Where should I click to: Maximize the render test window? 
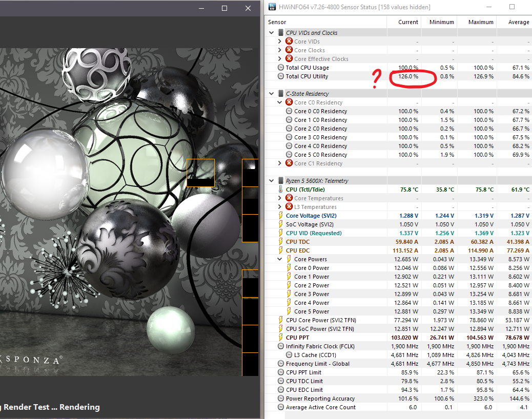pos(224,8)
